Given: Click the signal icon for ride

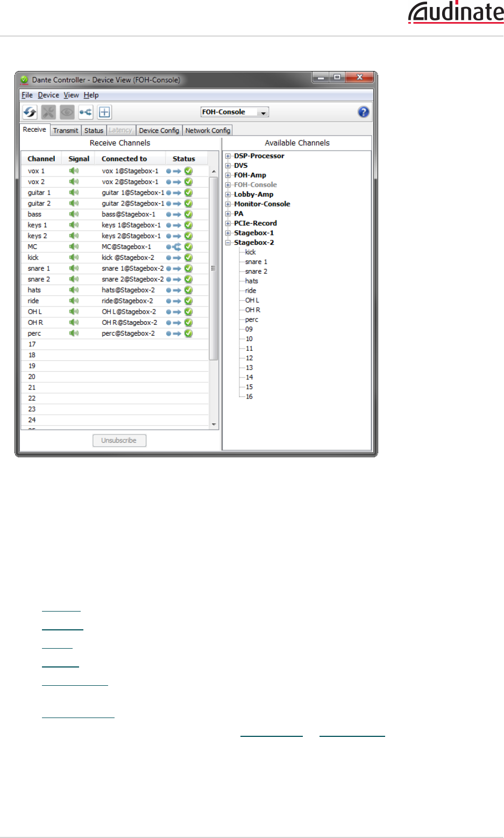Looking at the screenshot, I should tap(74, 301).
